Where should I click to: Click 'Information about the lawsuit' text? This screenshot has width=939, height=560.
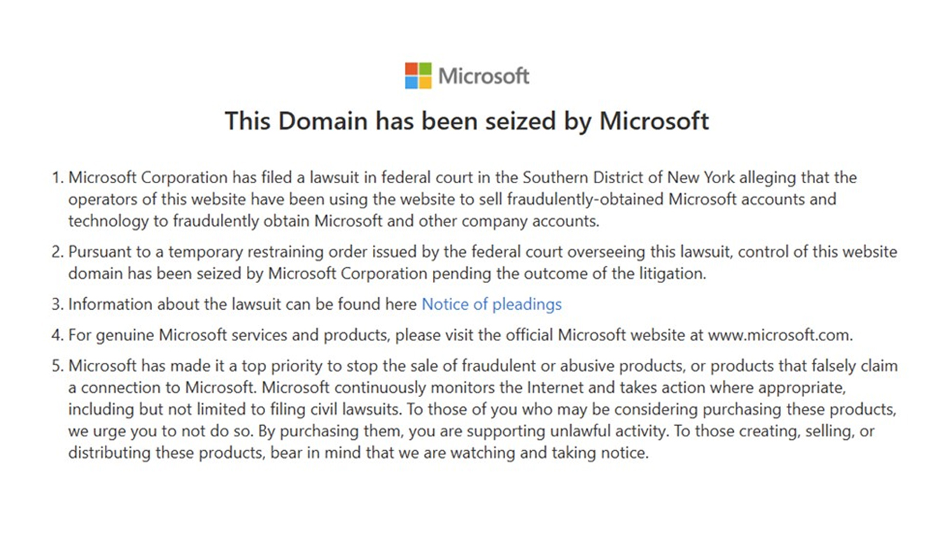coord(168,304)
